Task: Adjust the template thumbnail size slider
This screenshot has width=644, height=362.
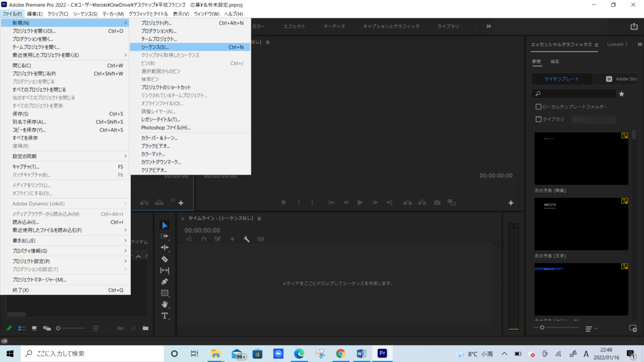Action: click(542, 327)
